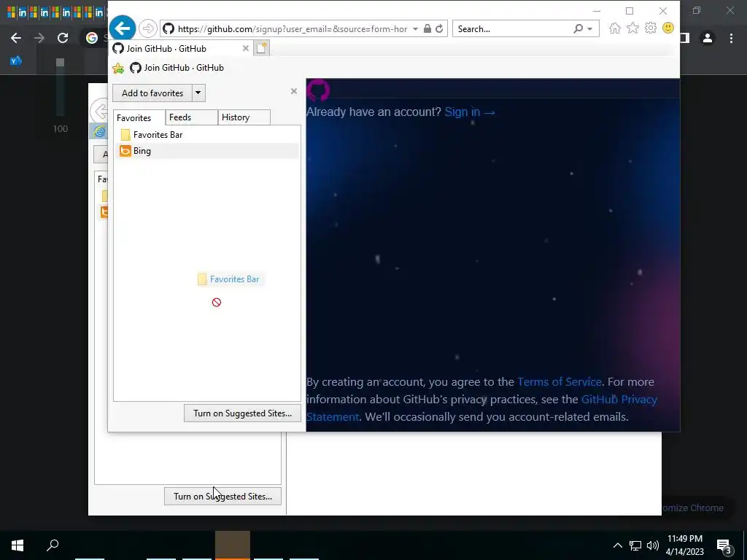The height and width of the screenshot is (560, 747).
Task: Select the Bing favorite entry
Action: [207, 151]
